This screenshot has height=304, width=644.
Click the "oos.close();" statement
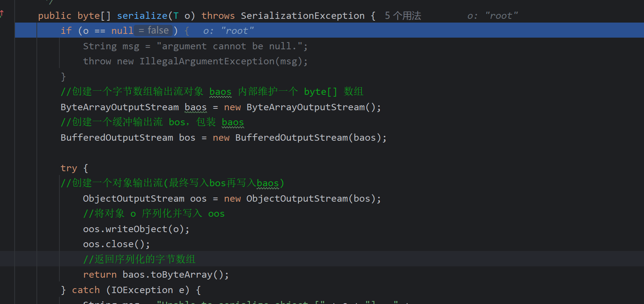tap(116, 244)
